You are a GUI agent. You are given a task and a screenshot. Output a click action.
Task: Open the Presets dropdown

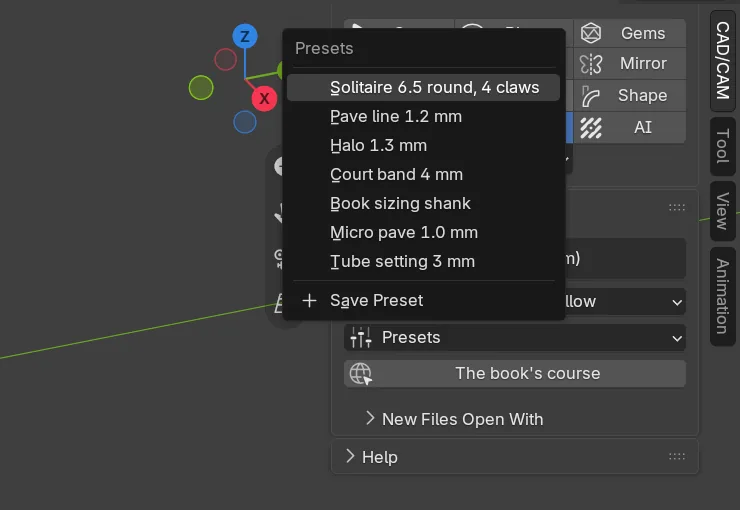(x=515, y=338)
